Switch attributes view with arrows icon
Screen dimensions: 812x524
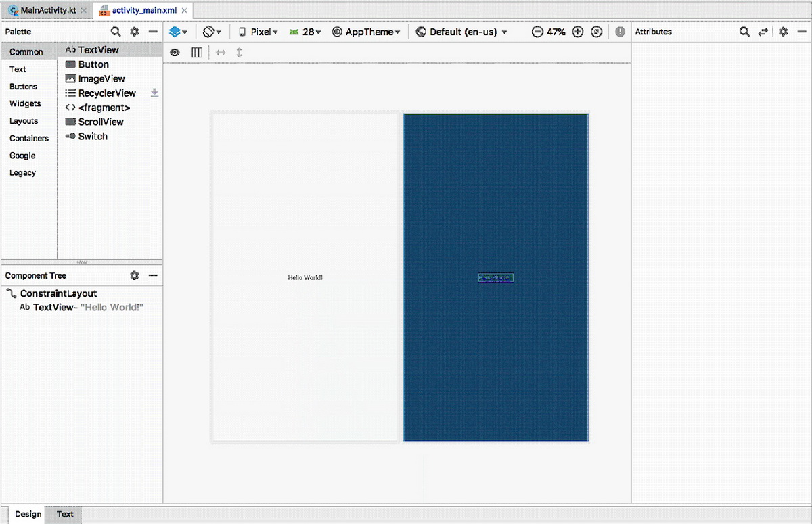tap(763, 32)
